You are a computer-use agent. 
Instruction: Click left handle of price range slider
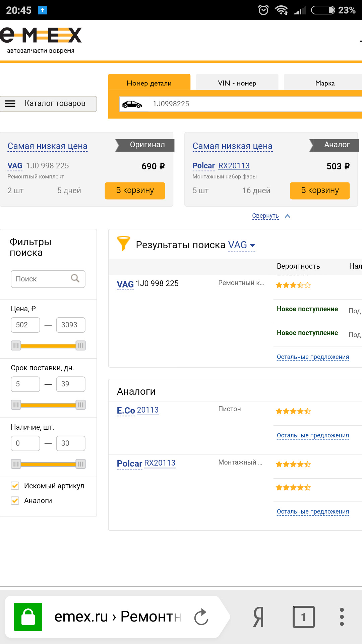(16, 345)
